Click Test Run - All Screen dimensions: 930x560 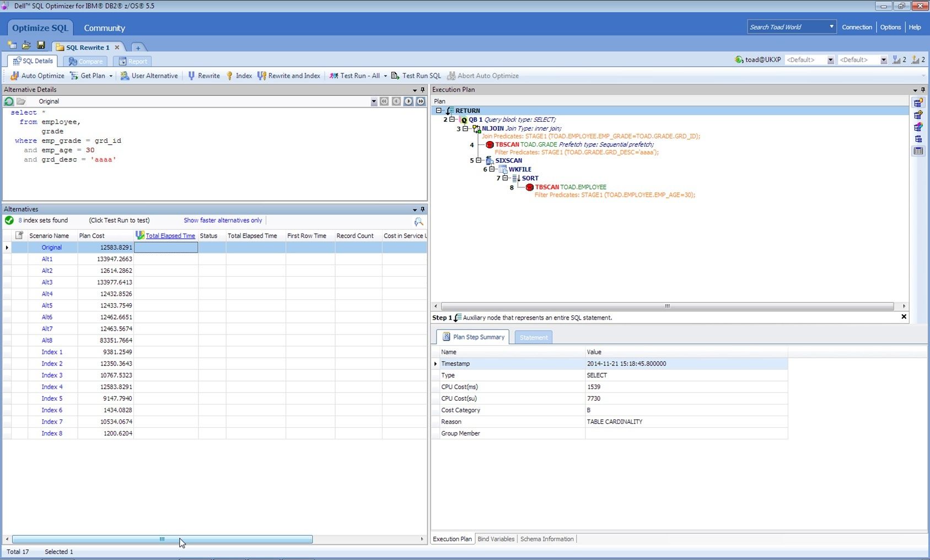click(x=354, y=76)
